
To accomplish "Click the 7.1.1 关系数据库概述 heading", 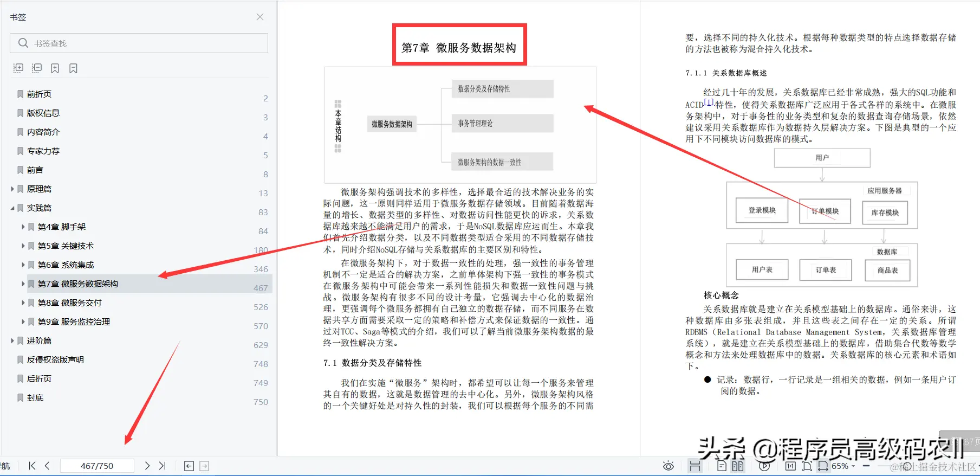I will [x=726, y=73].
